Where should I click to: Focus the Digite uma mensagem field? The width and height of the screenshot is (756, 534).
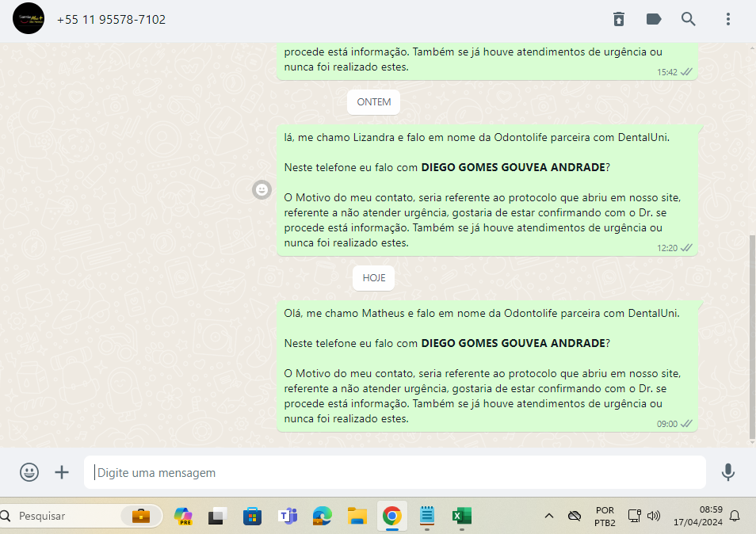coord(395,472)
